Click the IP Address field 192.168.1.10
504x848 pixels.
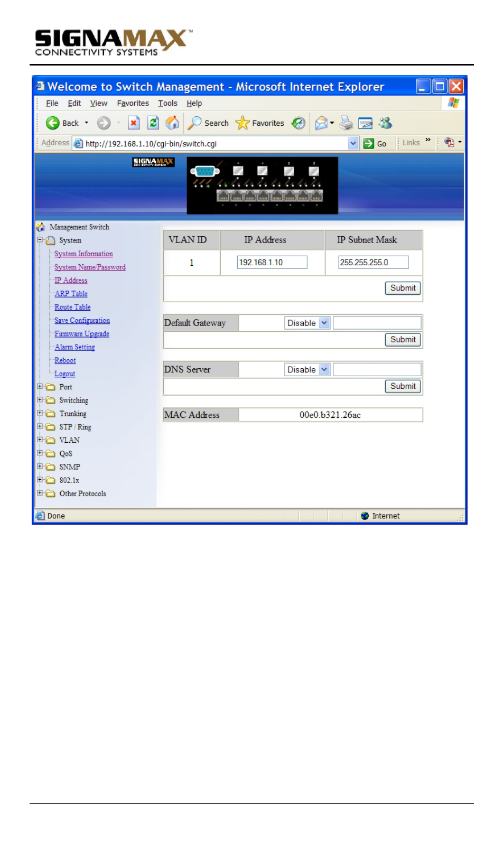pyautogui.click(x=272, y=263)
